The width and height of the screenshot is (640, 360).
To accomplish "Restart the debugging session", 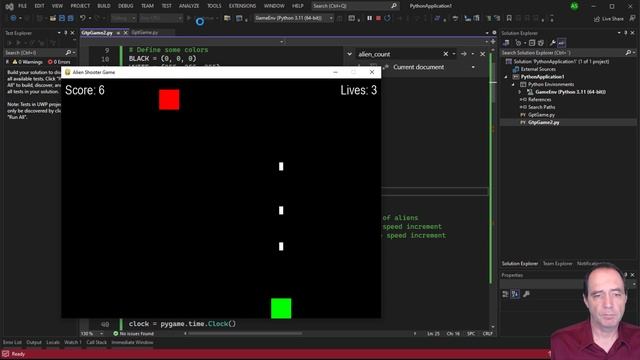I will (387, 18).
